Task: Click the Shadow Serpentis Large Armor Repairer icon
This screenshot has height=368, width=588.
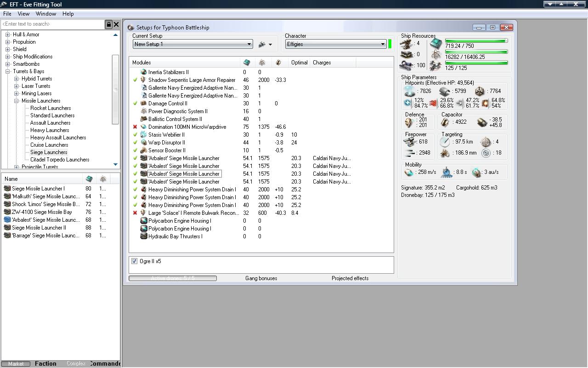Action: (x=143, y=80)
